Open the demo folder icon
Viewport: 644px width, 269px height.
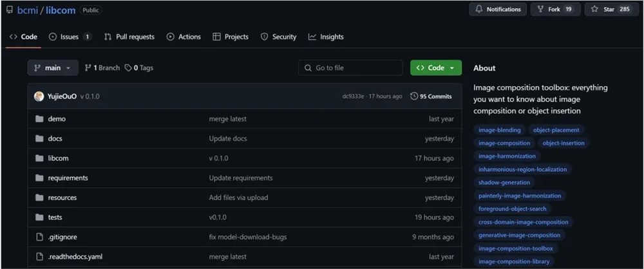tap(39, 119)
